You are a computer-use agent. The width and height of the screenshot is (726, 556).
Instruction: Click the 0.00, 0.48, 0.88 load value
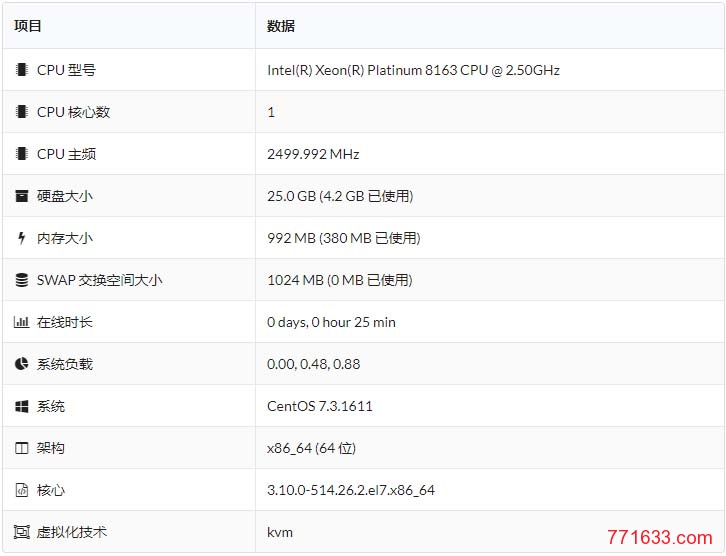(x=313, y=364)
